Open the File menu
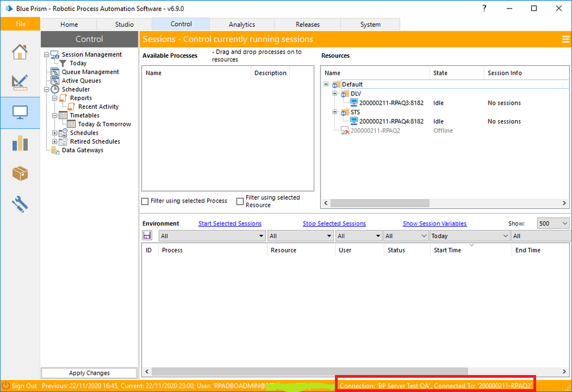Viewport: 572px width, 392px height. pyautogui.click(x=20, y=24)
